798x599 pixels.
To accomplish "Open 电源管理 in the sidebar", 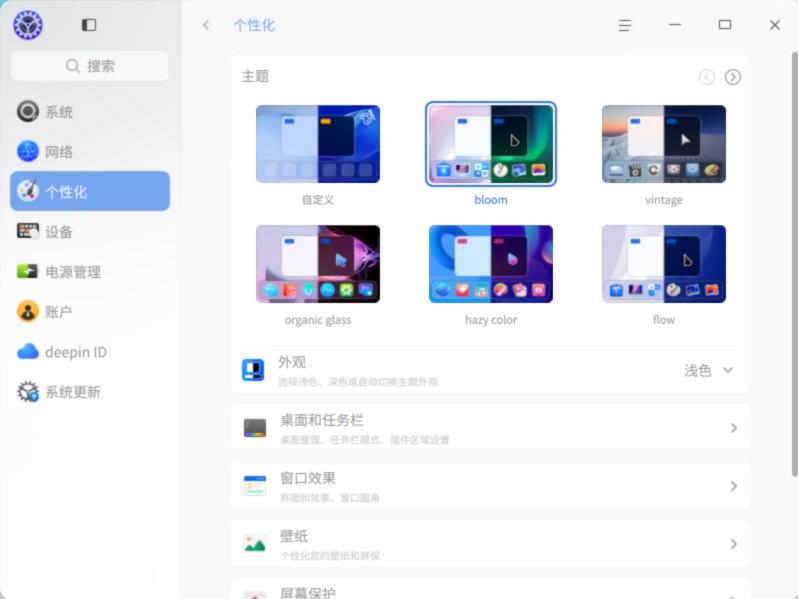I will (90, 272).
